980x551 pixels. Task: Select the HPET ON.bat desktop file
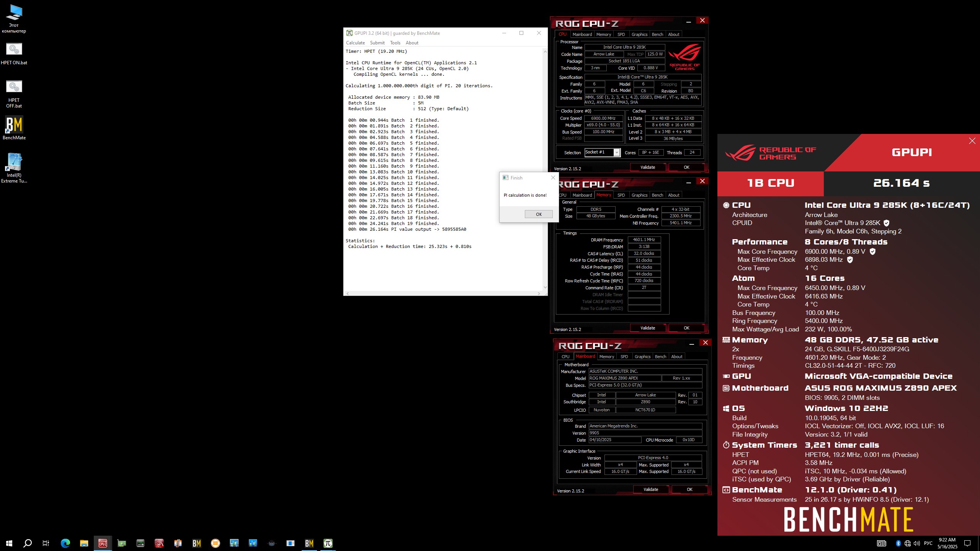coord(14,54)
